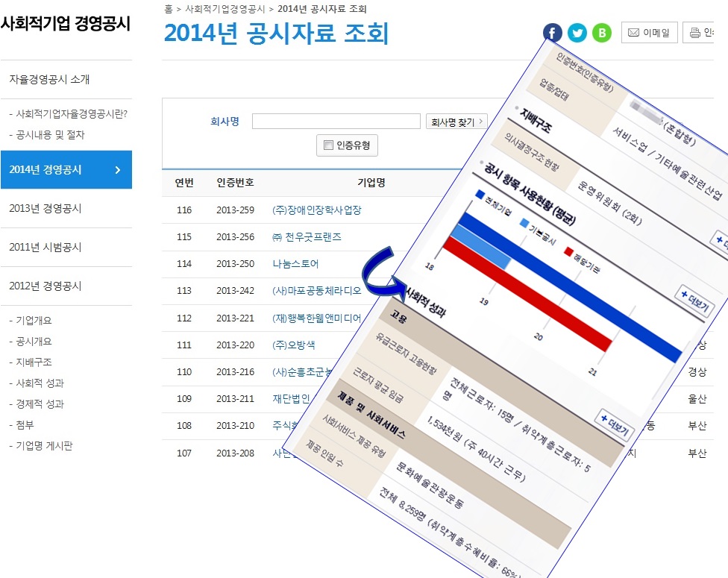Open company link (사)순흥초군농악

point(302,372)
